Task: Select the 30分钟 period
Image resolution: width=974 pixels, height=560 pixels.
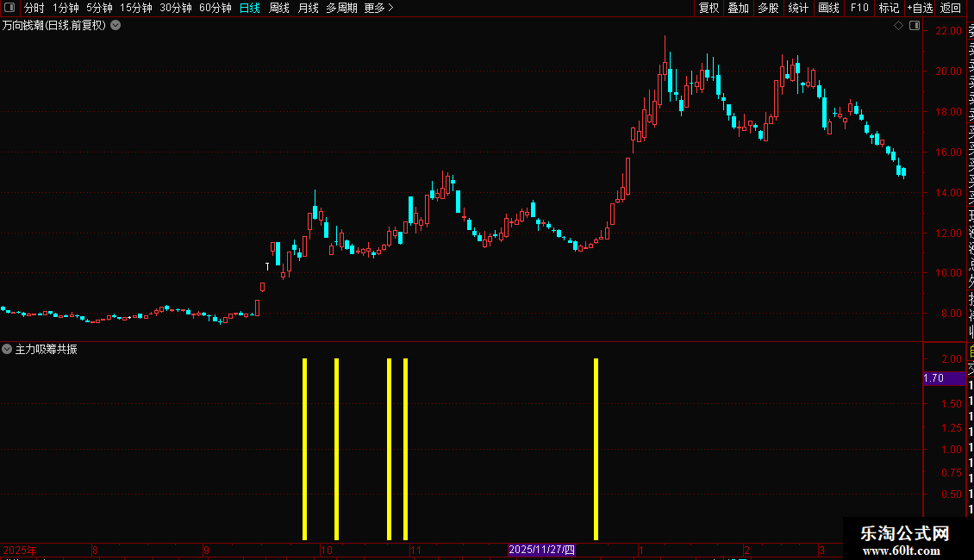Action: pyautogui.click(x=176, y=8)
